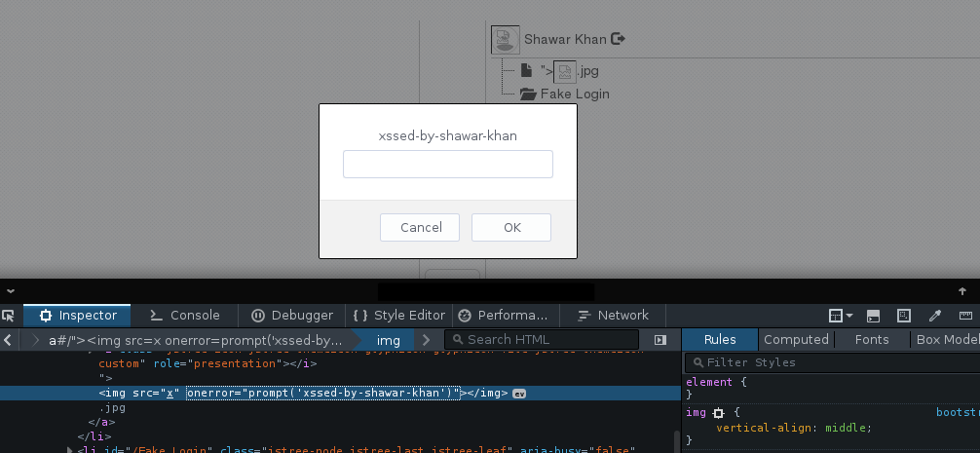Viewport: 980px width, 453px height.
Task: Click the element rule selector
Action: [x=709, y=382]
